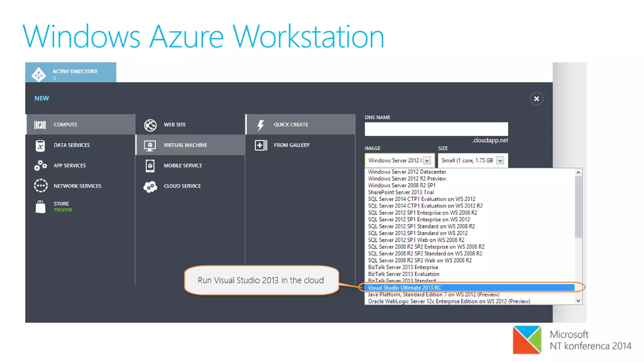Click the Web Site globe icon
The image size is (644, 362).
pyautogui.click(x=150, y=125)
